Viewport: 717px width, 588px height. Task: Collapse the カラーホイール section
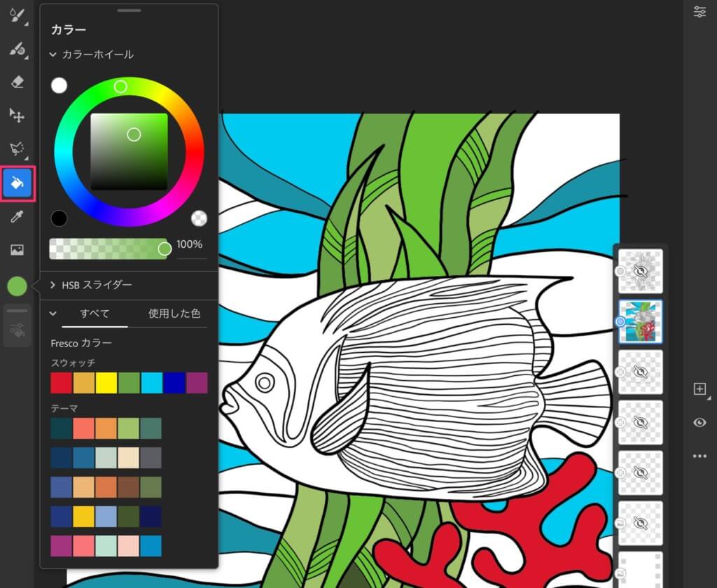click(x=53, y=55)
